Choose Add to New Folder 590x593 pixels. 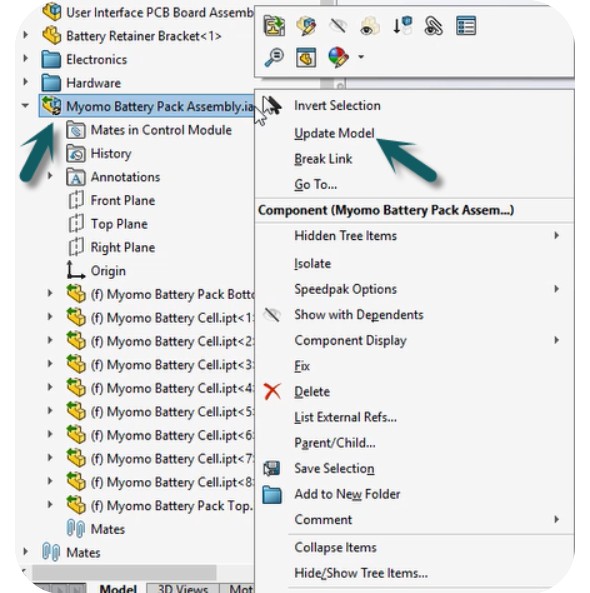pyautogui.click(x=347, y=494)
